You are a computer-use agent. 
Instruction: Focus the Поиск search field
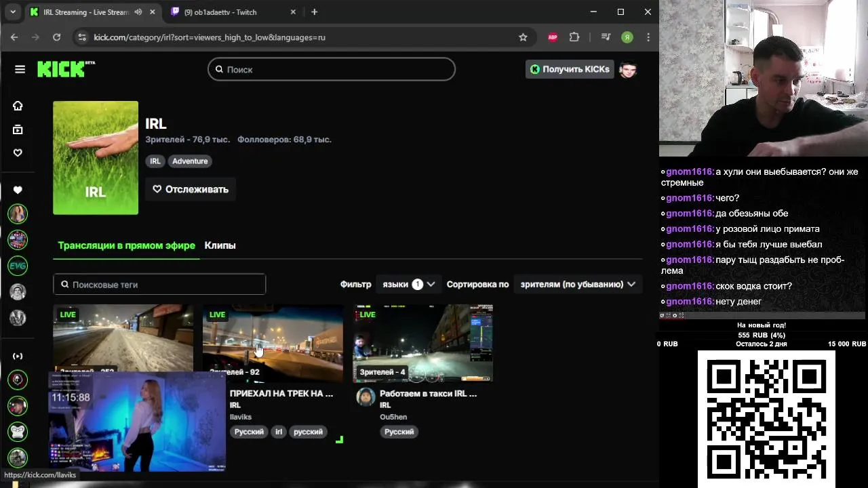[x=332, y=69]
